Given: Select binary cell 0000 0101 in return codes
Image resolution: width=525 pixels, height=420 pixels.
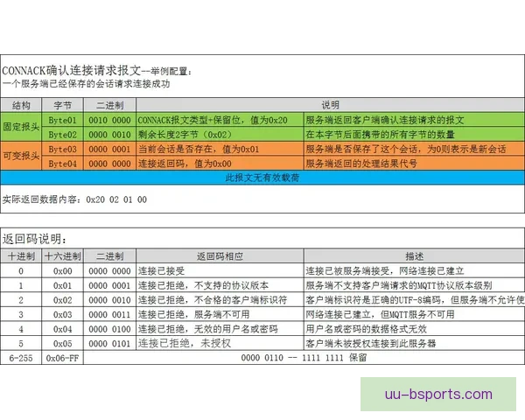Looking at the screenshot, I should (110, 343).
